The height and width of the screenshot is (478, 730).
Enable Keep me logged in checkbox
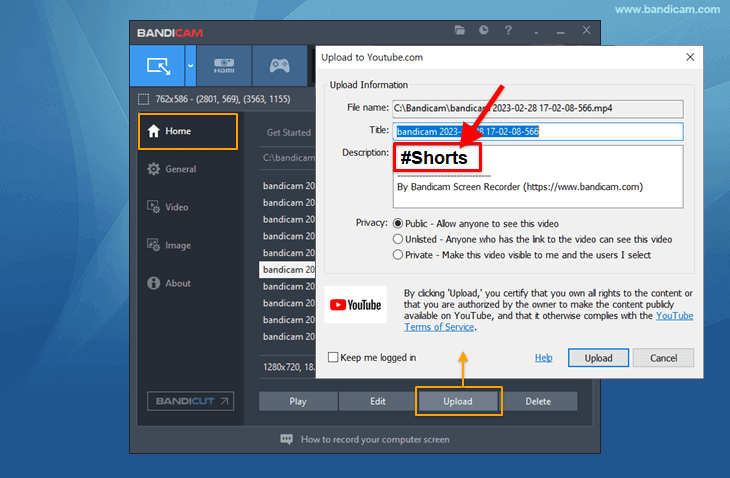pyautogui.click(x=333, y=357)
